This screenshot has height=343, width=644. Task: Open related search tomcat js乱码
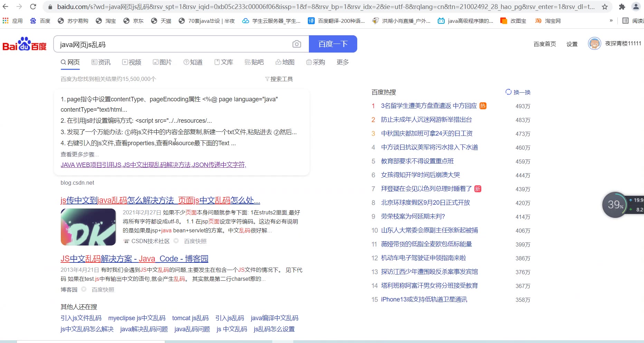coord(190,318)
